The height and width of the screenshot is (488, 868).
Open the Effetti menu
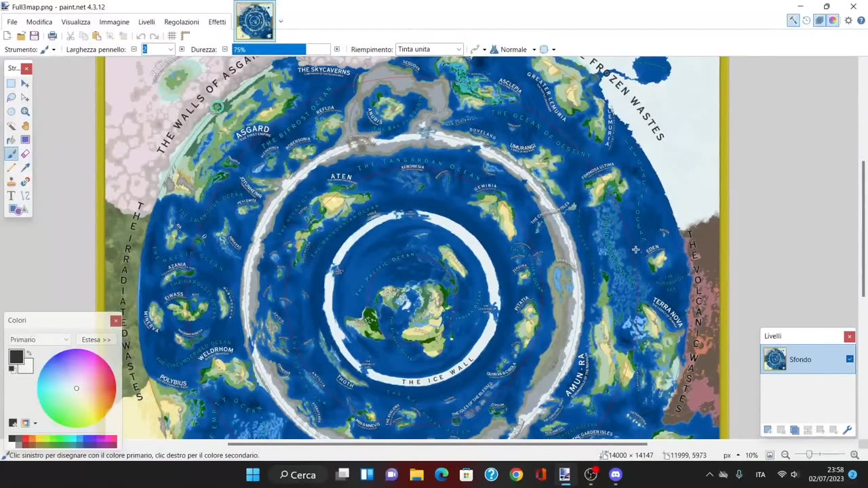tap(217, 22)
